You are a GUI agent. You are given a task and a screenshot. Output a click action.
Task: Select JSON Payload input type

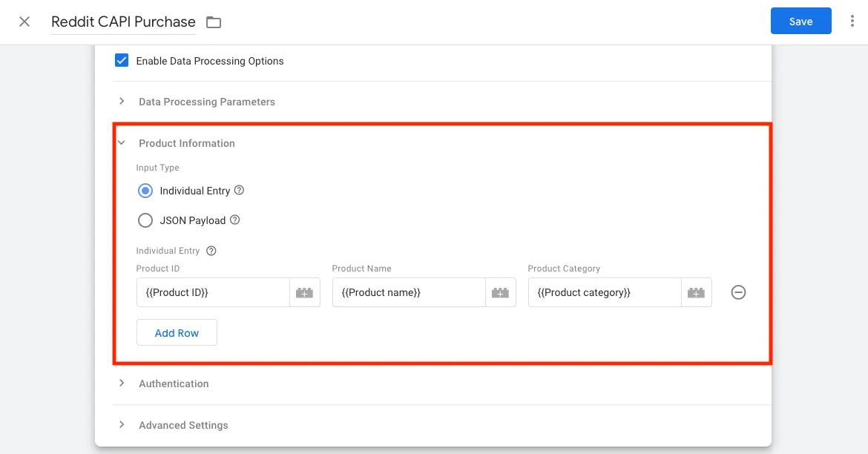coord(145,220)
